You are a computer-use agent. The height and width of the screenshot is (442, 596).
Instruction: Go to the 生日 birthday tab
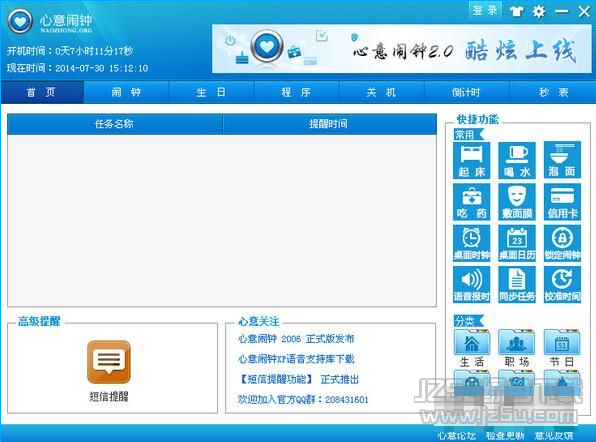211,92
